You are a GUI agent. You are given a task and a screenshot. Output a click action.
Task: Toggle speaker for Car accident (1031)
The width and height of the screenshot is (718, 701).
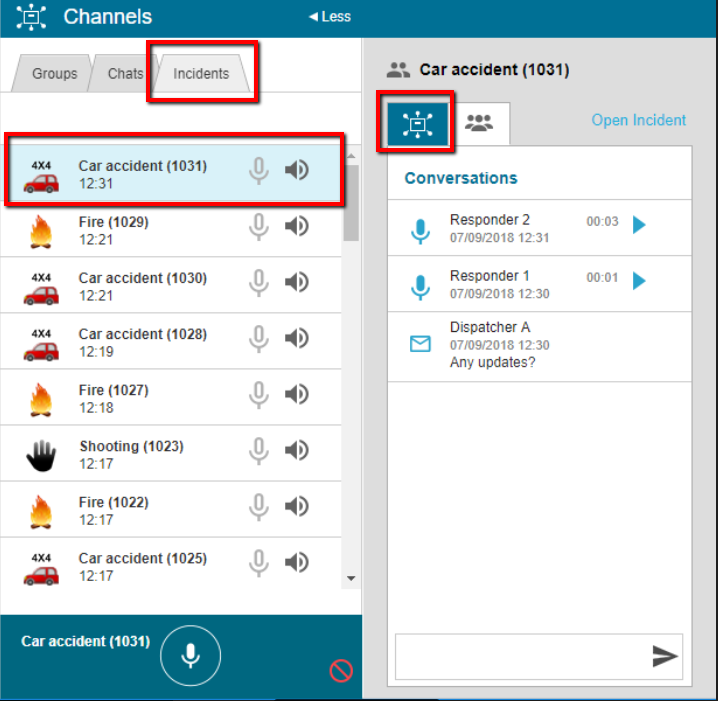296,170
